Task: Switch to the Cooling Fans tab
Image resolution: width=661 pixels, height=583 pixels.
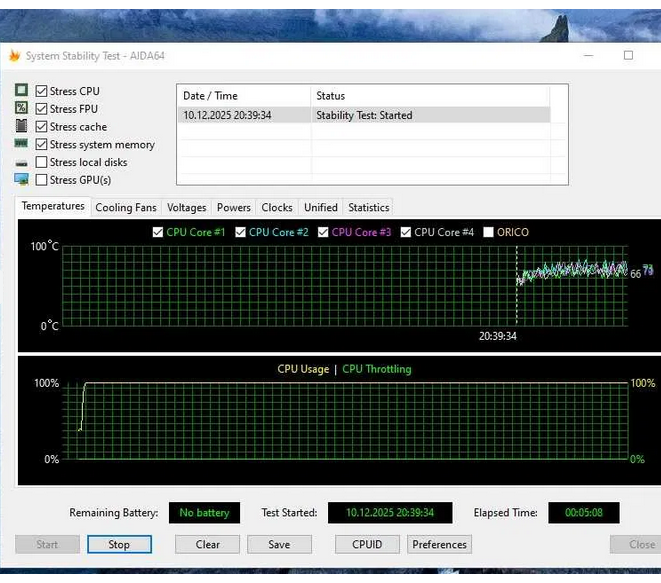Action: pos(126,208)
